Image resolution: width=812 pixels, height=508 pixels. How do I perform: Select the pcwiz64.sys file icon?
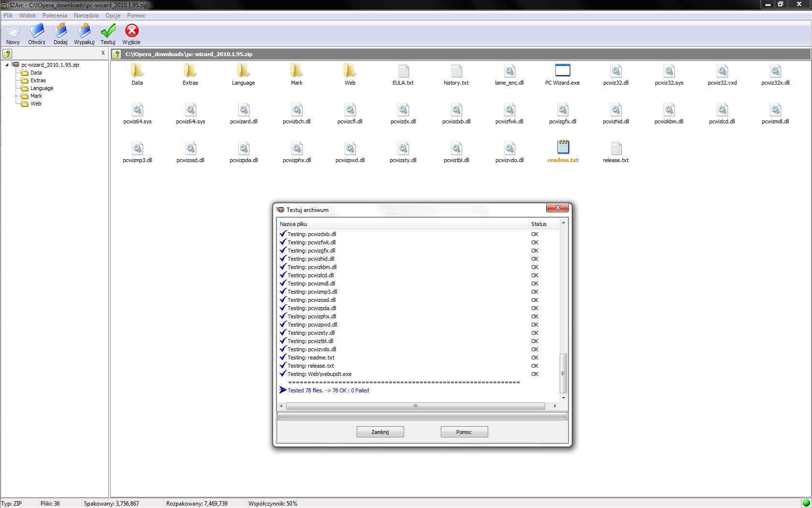click(x=137, y=109)
